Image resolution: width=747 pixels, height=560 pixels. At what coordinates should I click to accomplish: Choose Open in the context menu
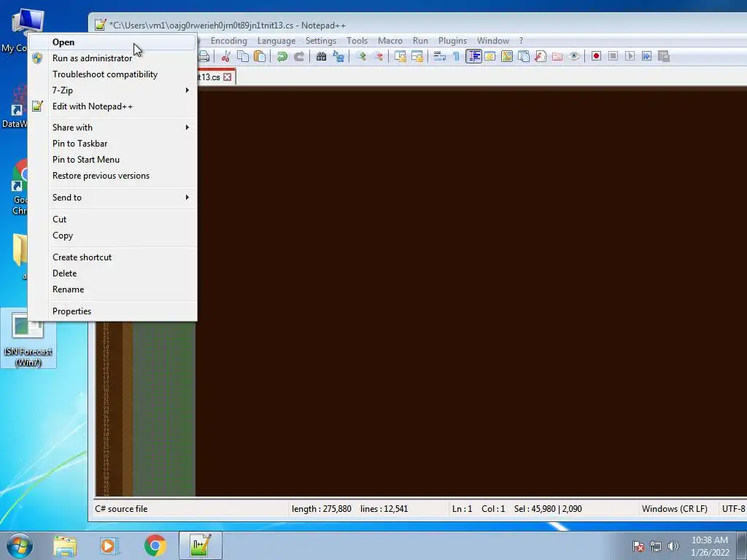(x=112, y=42)
